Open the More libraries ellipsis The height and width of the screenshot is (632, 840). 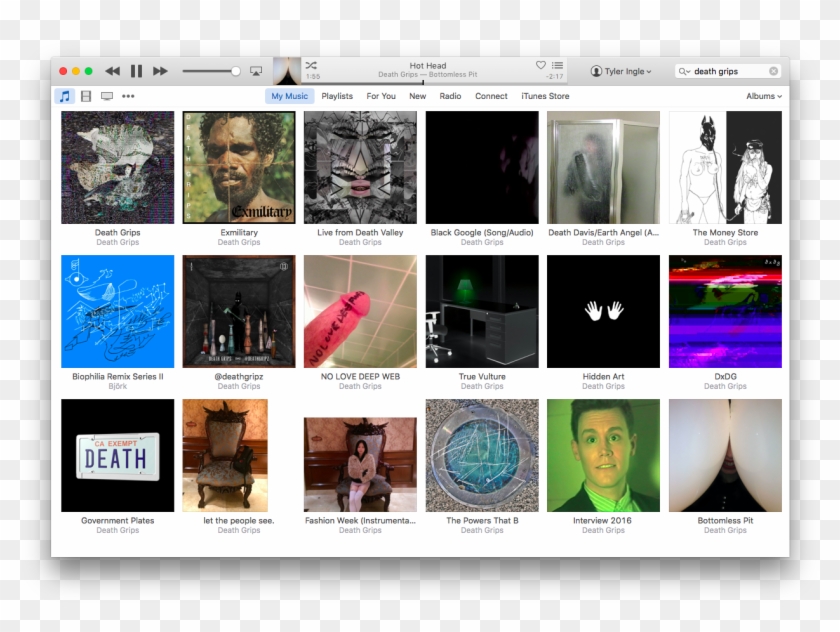coord(128,96)
